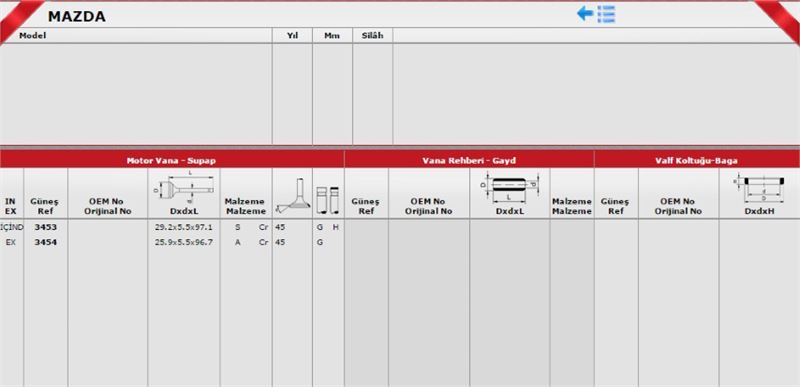Click the MAZDA title

tap(77, 16)
